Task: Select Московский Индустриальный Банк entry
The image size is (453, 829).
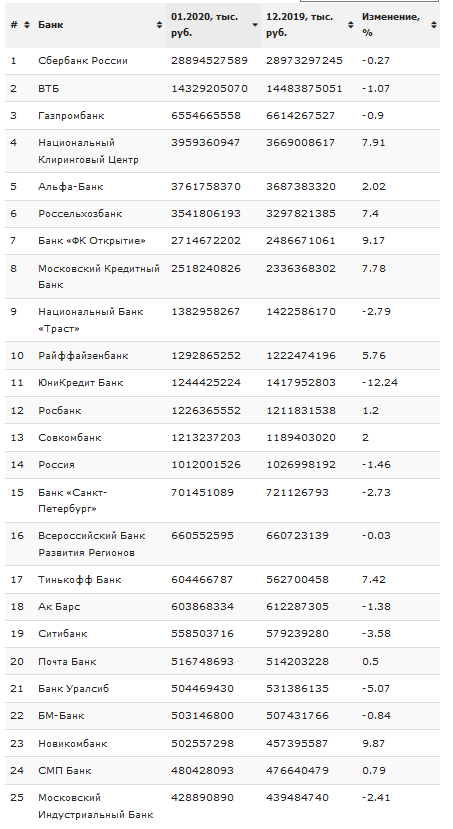Action: pos(96,806)
